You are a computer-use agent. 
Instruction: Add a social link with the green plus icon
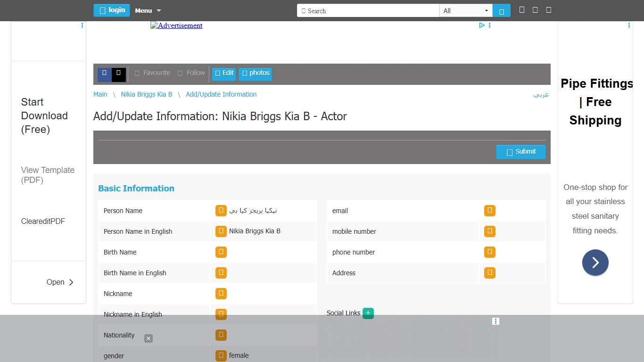point(368,313)
